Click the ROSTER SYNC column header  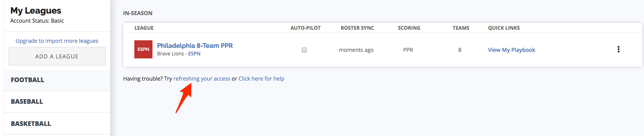point(357,28)
